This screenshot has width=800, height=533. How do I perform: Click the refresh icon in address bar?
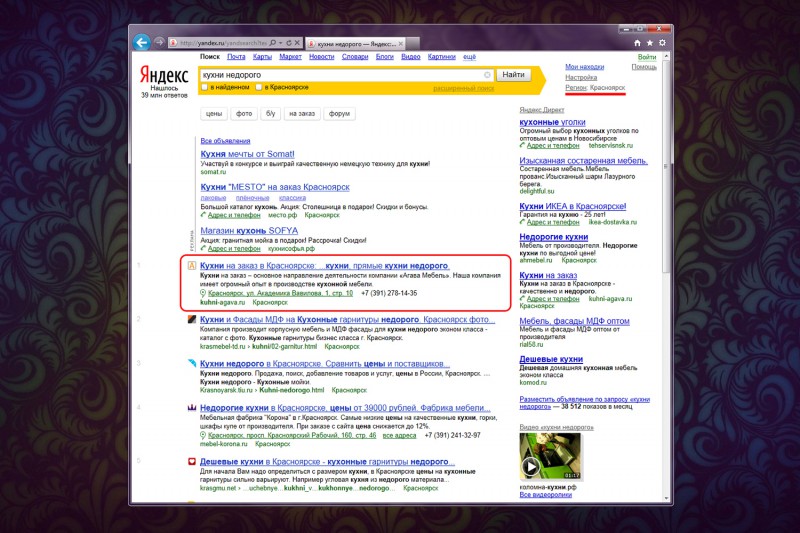pyautogui.click(x=289, y=43)
